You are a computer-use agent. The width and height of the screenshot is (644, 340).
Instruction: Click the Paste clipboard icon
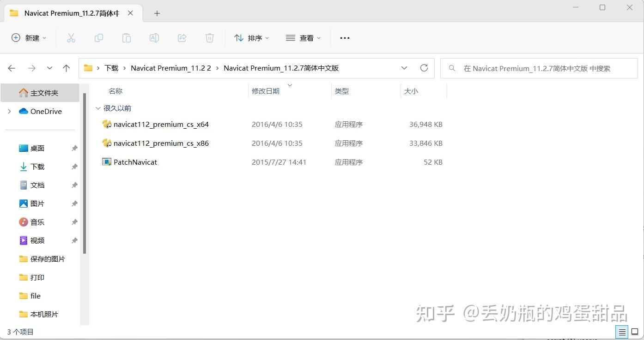click(126, 38)
